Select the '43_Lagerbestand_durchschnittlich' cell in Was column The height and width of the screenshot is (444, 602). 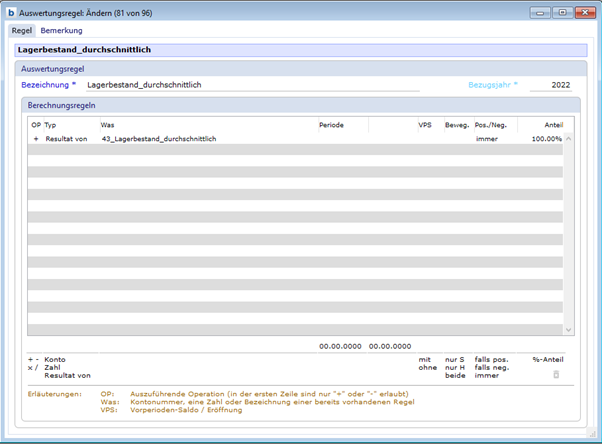159,139
